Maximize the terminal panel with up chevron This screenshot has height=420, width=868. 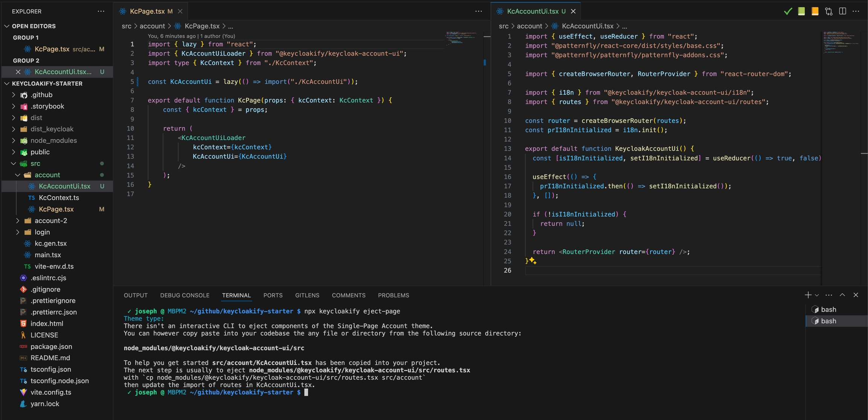[842, 295]
